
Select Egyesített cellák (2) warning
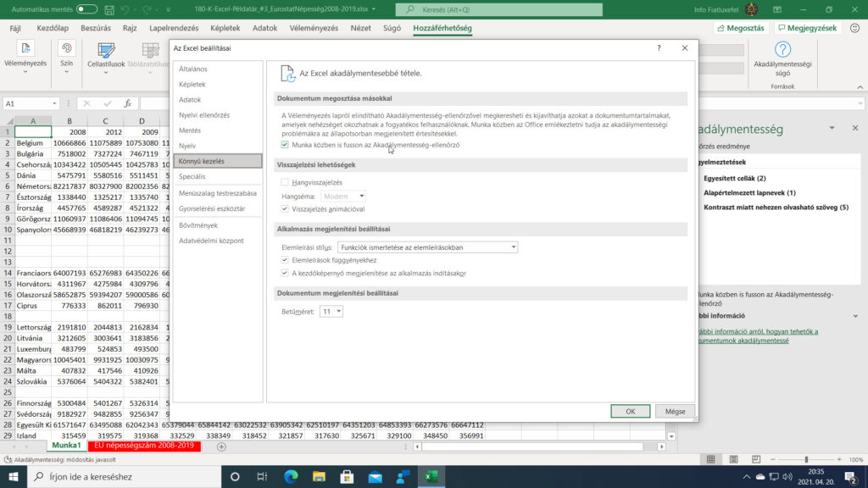(735, 178)
